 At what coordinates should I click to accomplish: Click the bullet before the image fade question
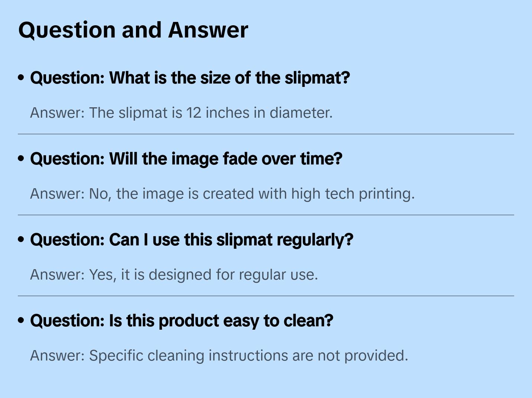(x=21, y=159)
